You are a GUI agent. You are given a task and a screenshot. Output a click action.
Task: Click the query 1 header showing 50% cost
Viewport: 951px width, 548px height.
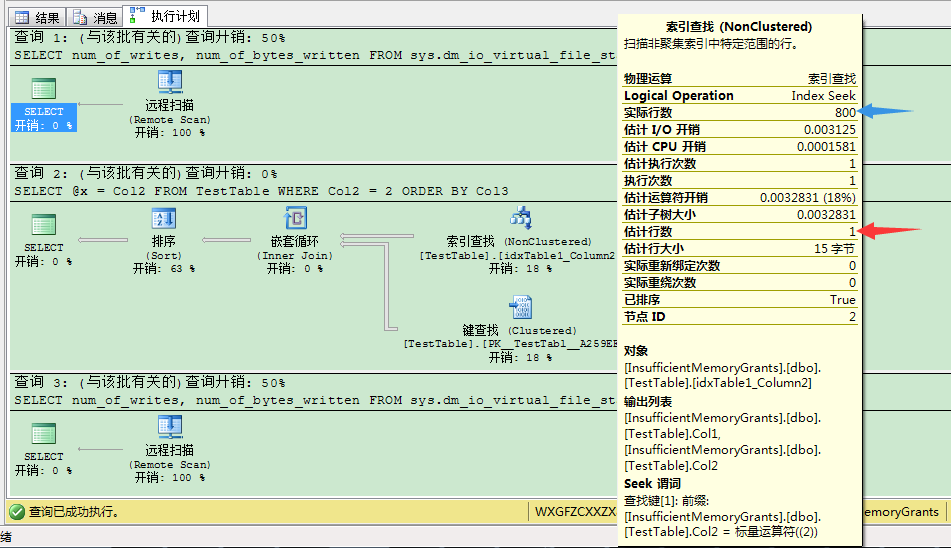[150, 38]
